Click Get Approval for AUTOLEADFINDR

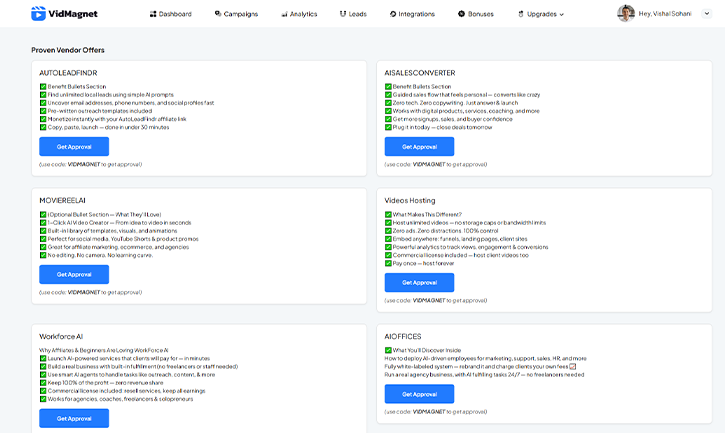pos(74,147)
